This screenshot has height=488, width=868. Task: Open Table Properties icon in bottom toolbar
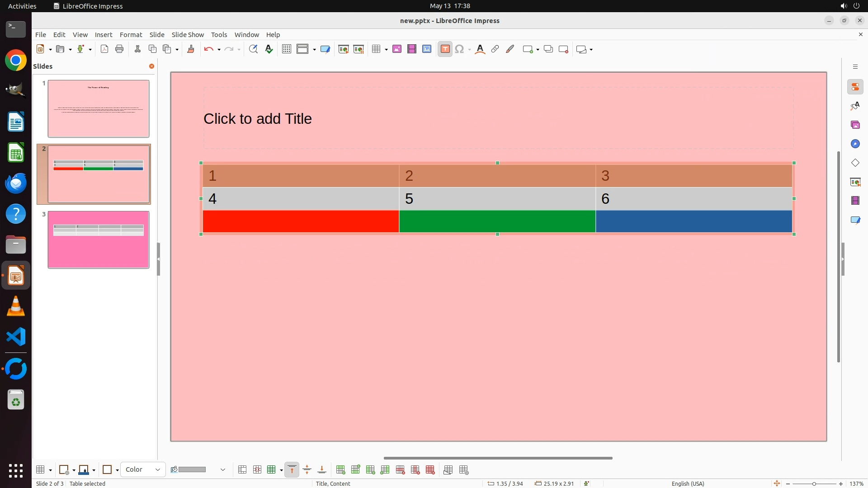click(464, 470)
